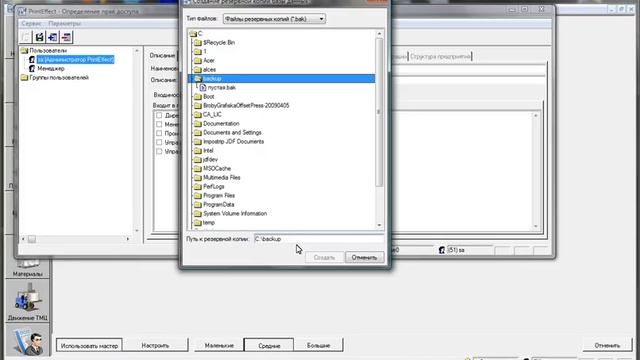Click user icon beside sa (Администратор PrintEffect)
640x360 pixels.
point(32,60)
